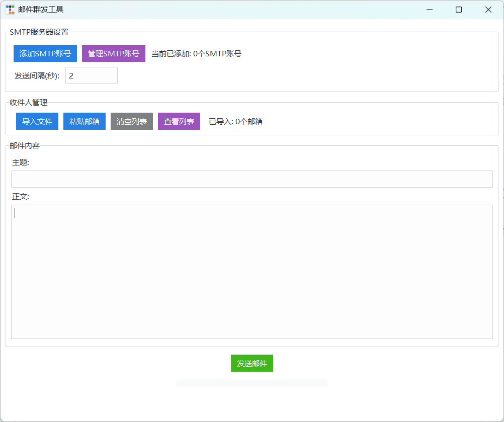The width and height of the screenshot is (504, 422).
Task: Click the progress bar below 发送邮件
Action: [x=251, y=383]
